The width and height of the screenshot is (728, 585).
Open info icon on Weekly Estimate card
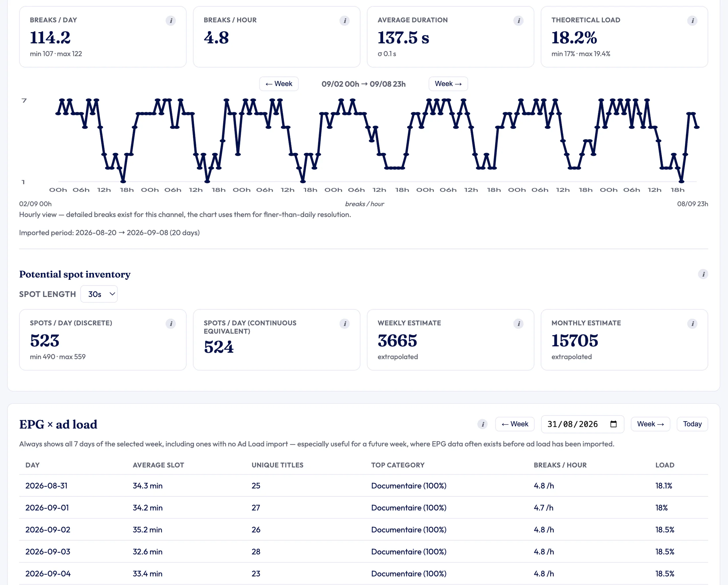(x=518, y=323)
